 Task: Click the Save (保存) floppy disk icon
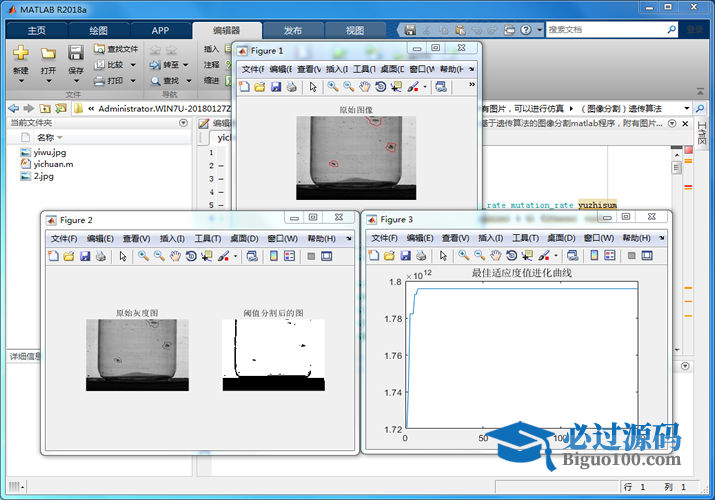tap(76, 53)
